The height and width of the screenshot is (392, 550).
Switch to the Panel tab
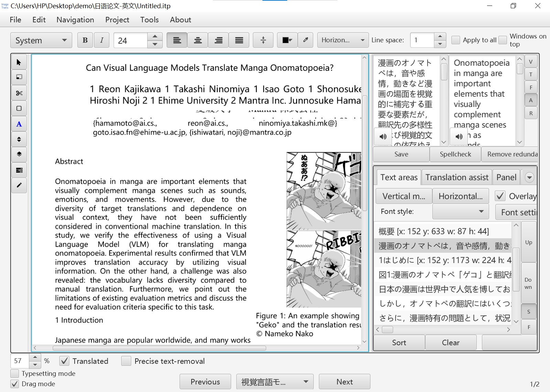[x=506, y=177]
